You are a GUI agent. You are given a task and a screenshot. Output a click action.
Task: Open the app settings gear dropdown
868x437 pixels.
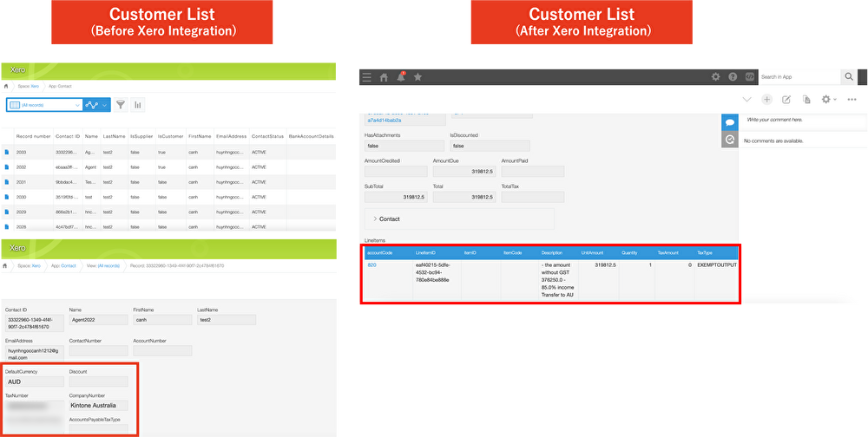coord(829,100)
